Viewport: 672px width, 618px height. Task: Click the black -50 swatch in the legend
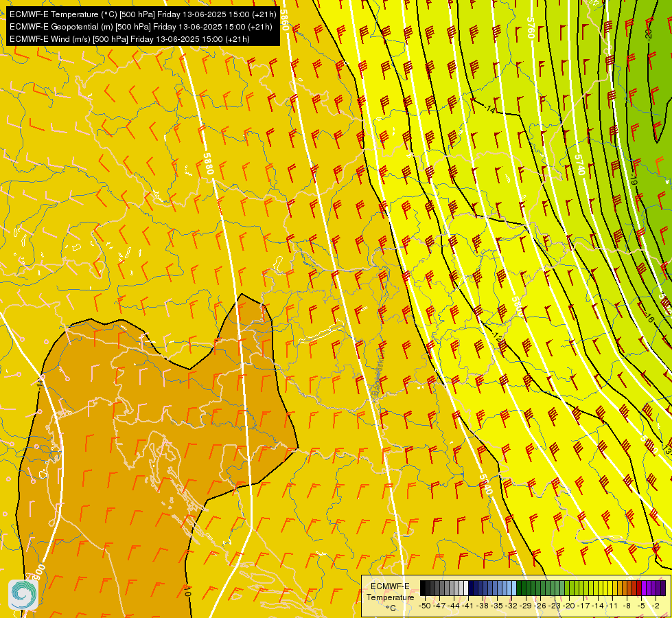click(x=423, y=588)
